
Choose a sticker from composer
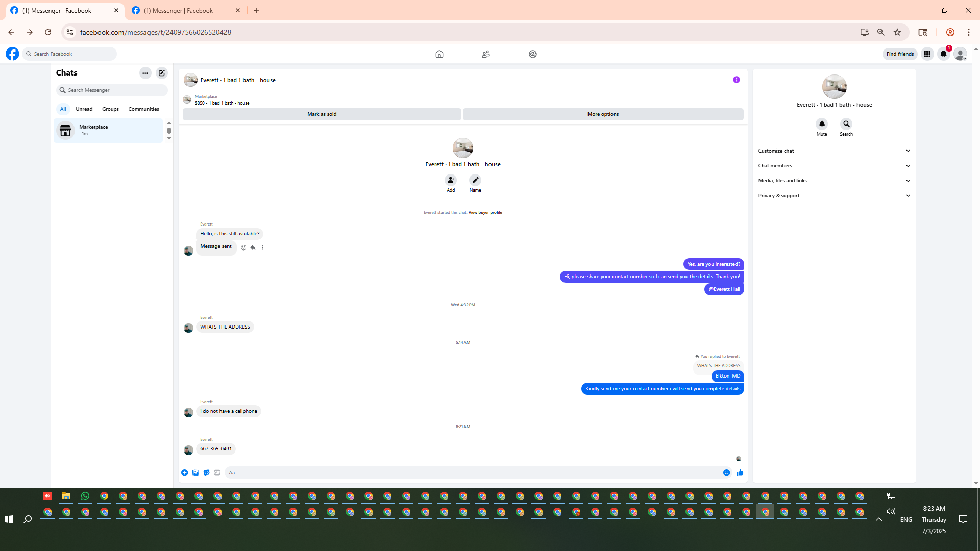[x=206, y=473]
